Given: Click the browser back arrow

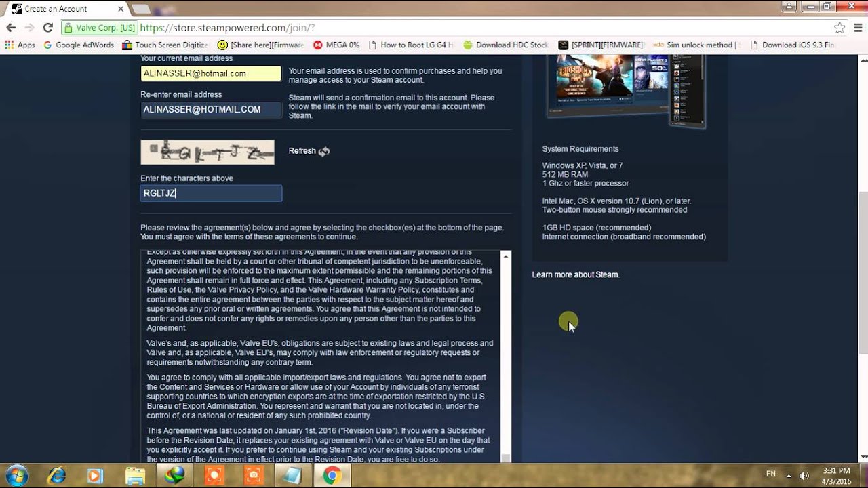Looking at the screenshot, I should click(x=11, y=28).
